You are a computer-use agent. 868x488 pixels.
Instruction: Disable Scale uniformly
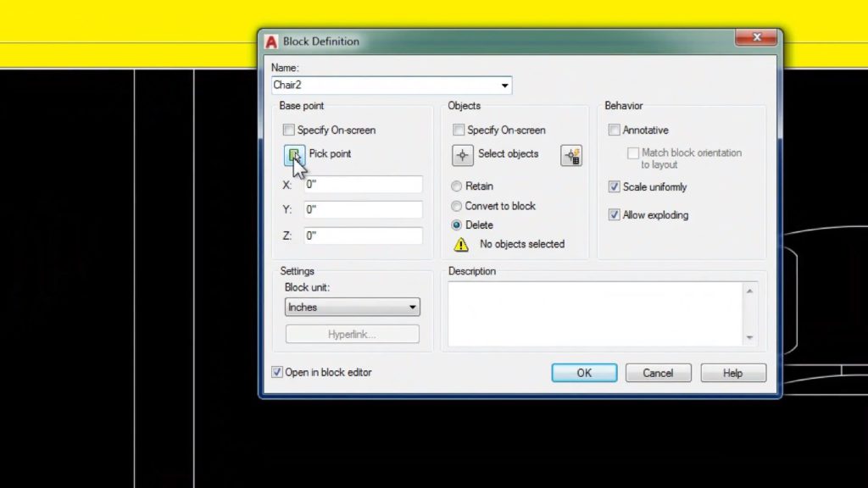pyautogui.click(x=615, y=186)
